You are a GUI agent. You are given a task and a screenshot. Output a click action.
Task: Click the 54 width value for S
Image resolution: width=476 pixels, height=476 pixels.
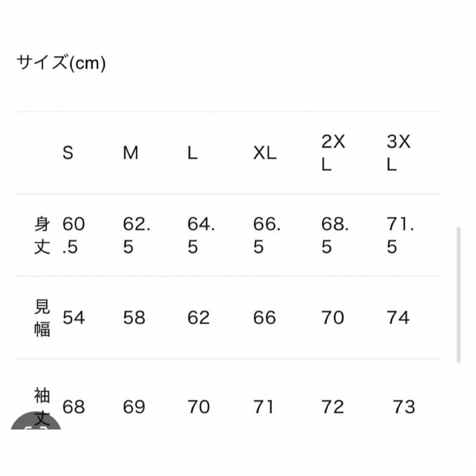coord(74,318)
